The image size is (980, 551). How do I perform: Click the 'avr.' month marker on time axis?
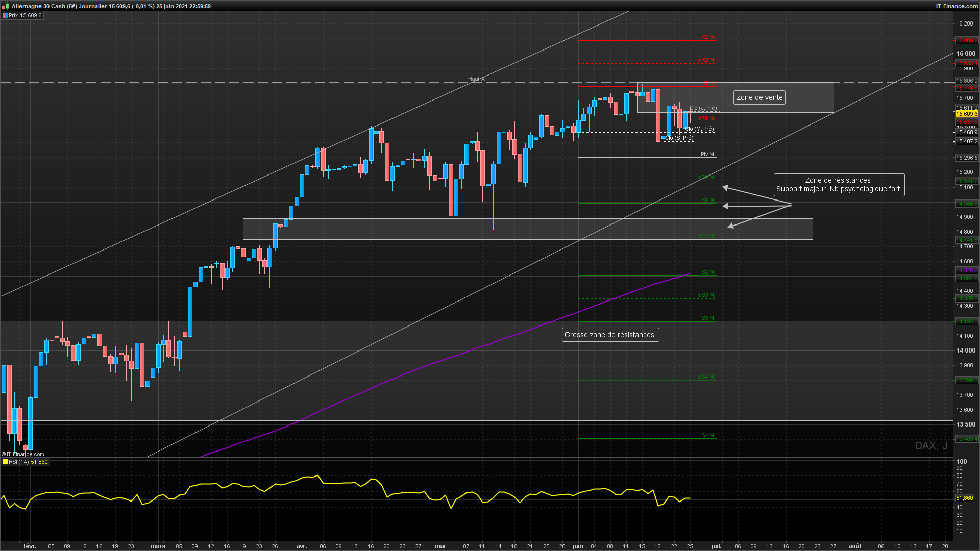[302, 546]
